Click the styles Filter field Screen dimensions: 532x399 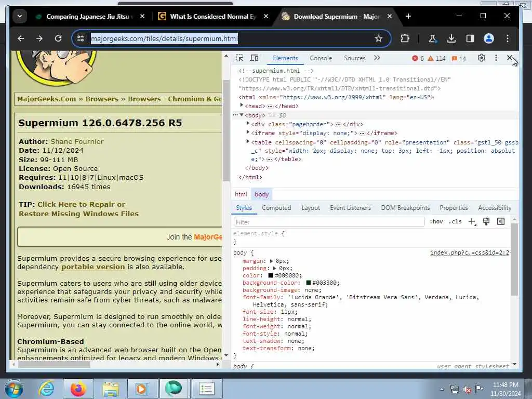329,222
